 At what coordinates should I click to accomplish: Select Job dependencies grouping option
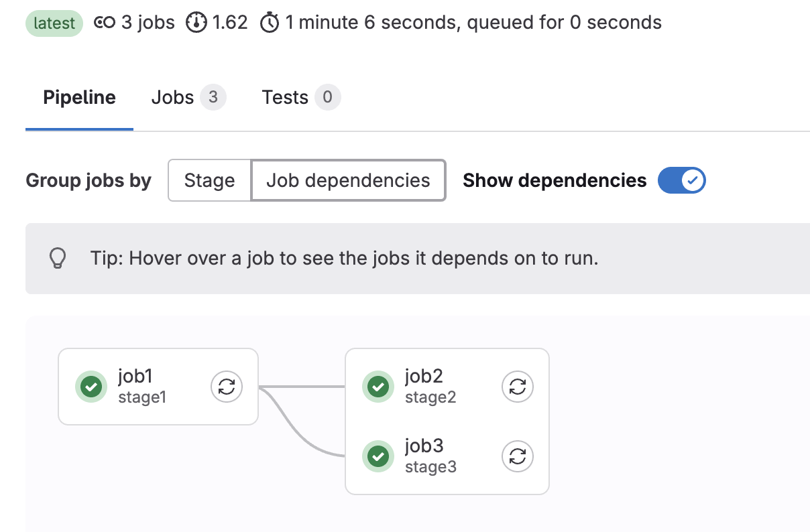(x=348, y=180)
